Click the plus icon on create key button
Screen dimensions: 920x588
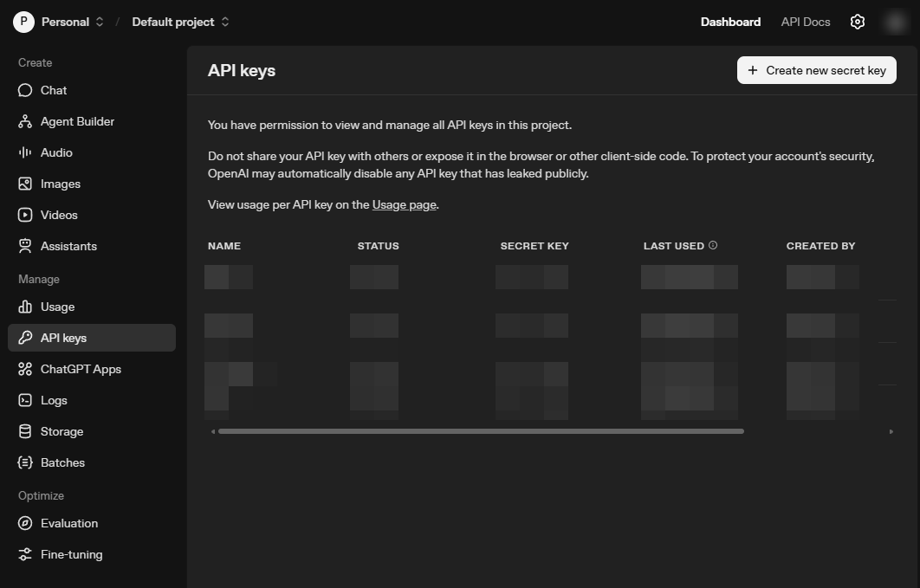[753, 70]
